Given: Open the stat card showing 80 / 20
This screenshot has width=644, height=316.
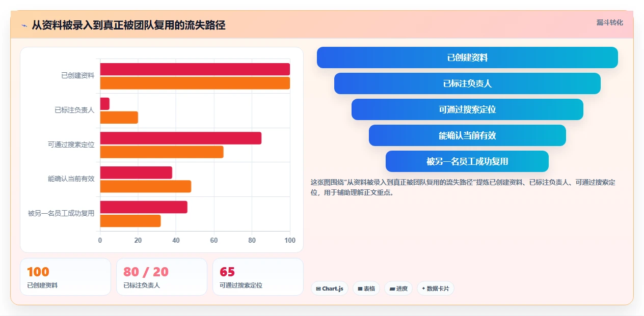Looking at the screenshot, I should (x=162, y=277).
